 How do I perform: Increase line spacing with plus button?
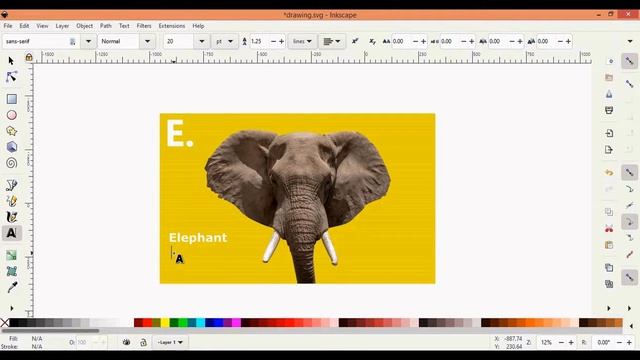pyautogui.click(x=281, y=41)
